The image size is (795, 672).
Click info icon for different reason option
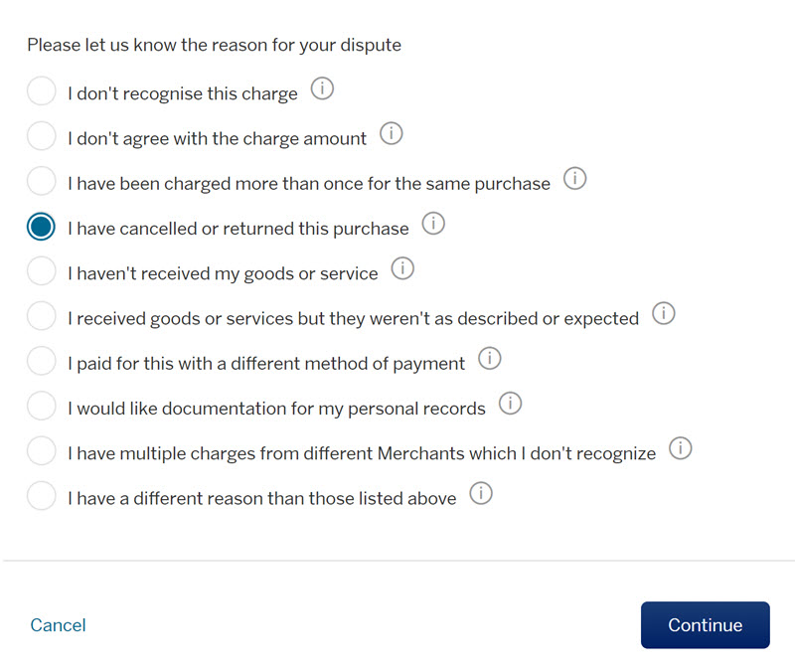click(x=481, y=494)
